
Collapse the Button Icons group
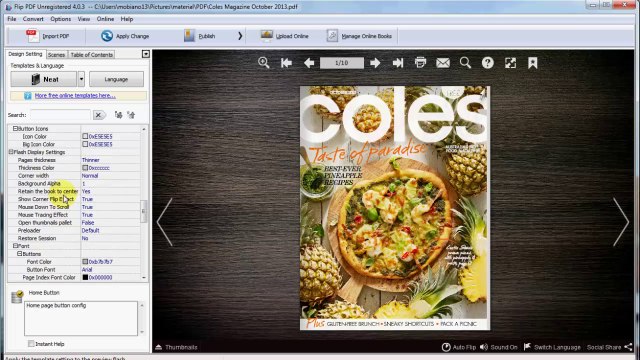tap(15, 129)
